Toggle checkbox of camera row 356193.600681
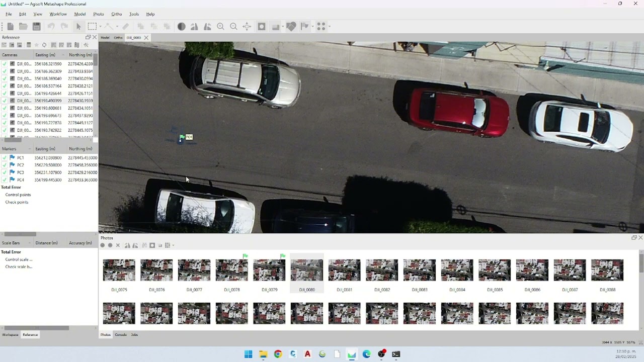This screenshot has width=644, height=362. [x=5, y=108]
